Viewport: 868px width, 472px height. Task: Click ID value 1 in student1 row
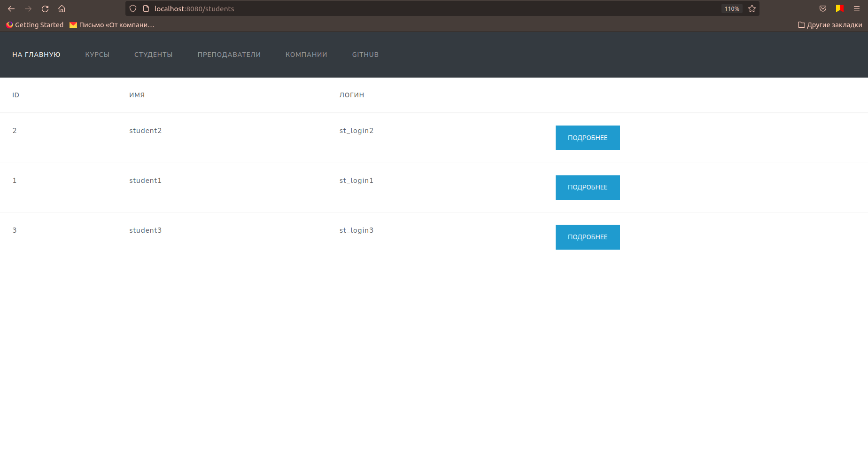[15, 181]
